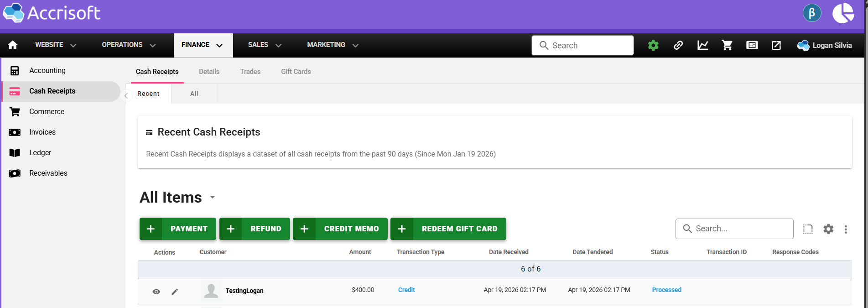Click the open in new window icon

tap(776, 45)
